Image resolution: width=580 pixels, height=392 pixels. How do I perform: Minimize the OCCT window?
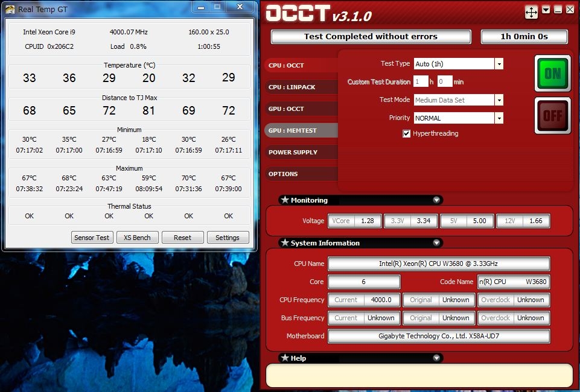(x=558, y=10)
